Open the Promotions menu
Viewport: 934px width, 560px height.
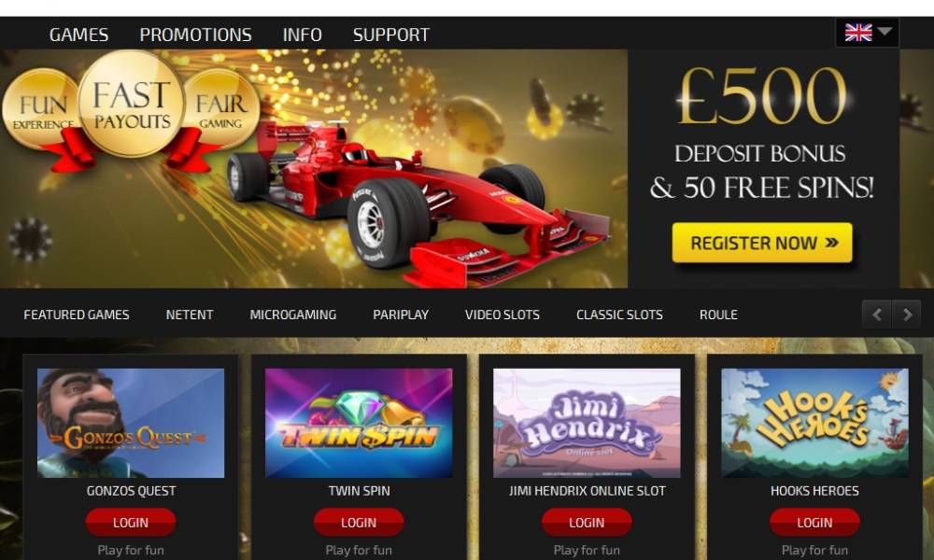point(195,35)
